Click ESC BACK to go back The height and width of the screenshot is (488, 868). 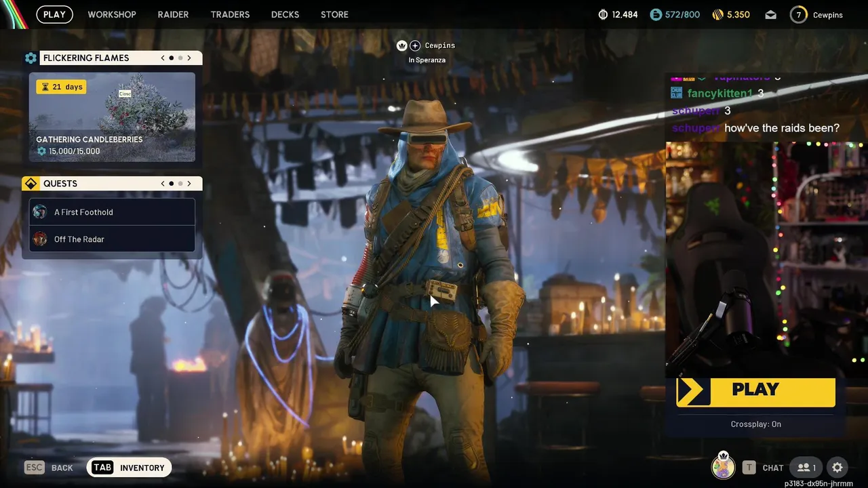click(x=49, y=468)
